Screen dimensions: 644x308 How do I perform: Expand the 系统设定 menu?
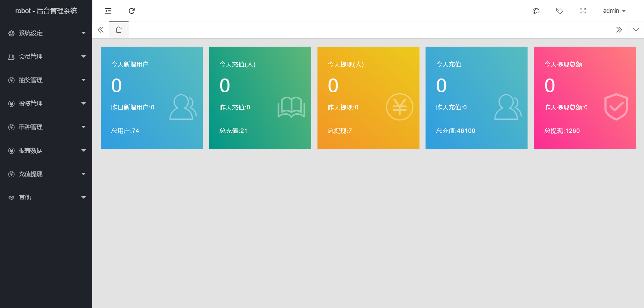46,33
